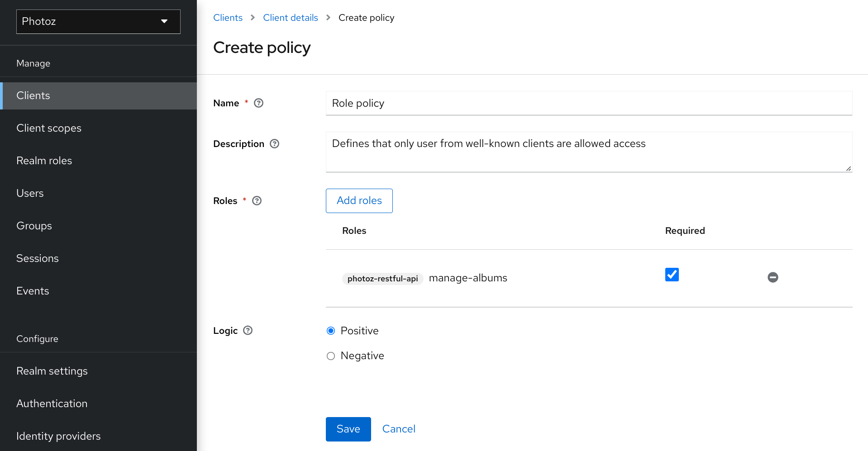Open the help tooltip beside Roles

click(x=257, y=200)
